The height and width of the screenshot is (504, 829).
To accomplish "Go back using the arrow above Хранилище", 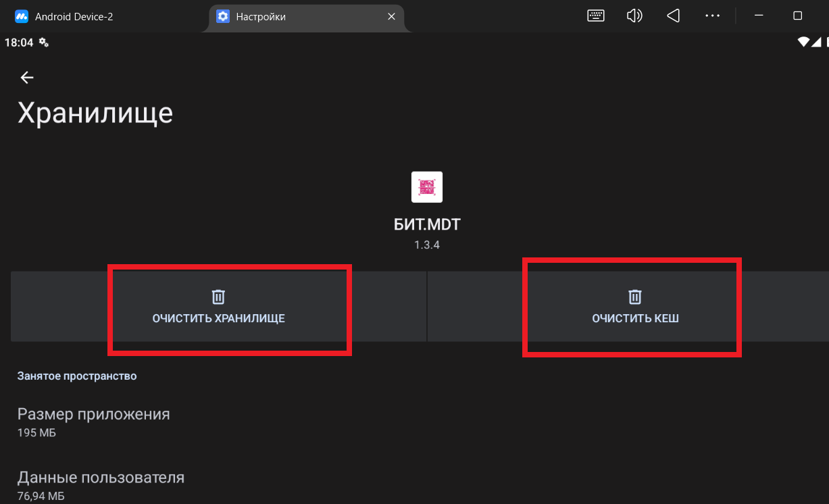I will [27, 78].
